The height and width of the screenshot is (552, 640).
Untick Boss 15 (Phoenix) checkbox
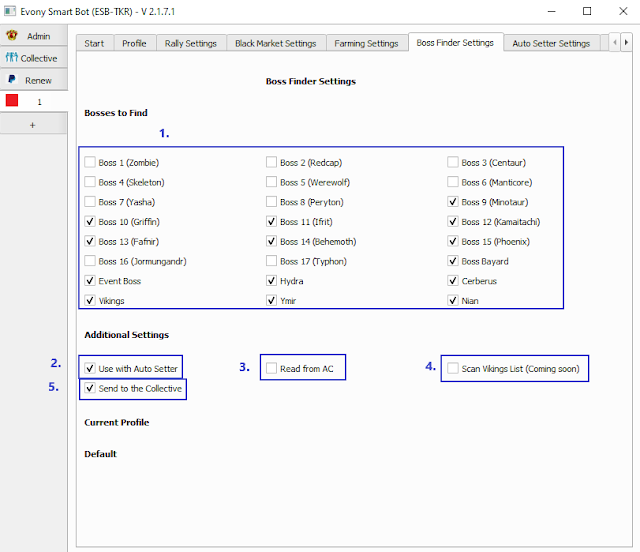pyautogui.click(x=453, y=241)
